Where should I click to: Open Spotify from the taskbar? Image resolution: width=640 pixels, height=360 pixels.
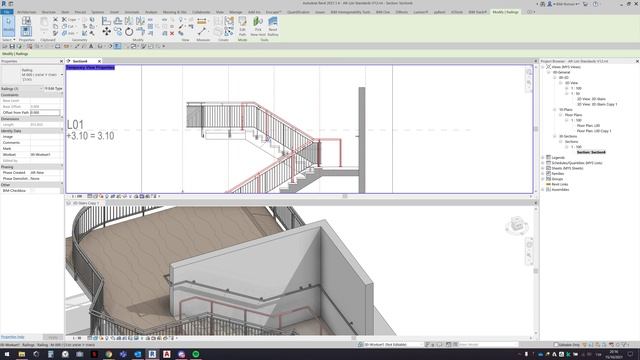point(196,354)
